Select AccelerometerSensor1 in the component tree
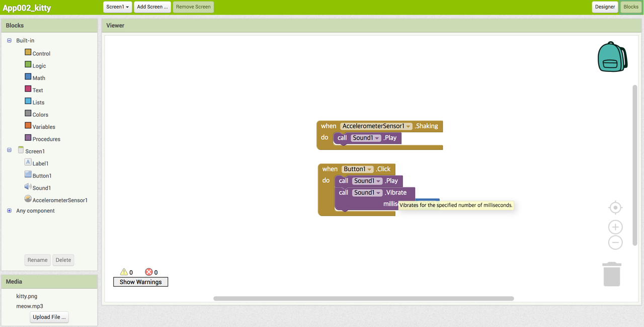Viewport: 644px width, 327px height. [60, 200]
